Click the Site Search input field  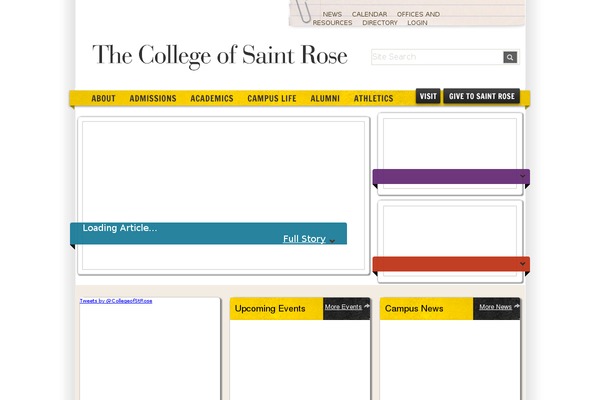coord(437,57)
